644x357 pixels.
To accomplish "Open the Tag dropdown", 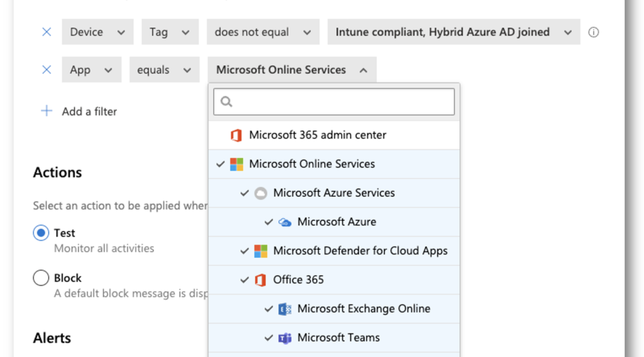I will (170, 32).
